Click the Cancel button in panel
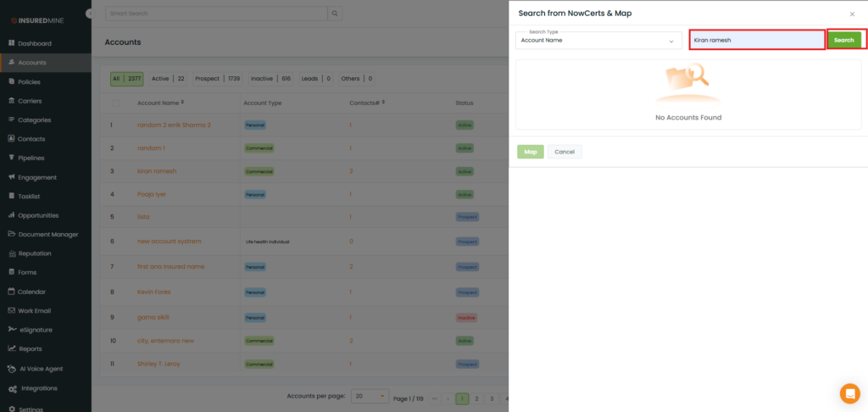 tap(565, 152)
